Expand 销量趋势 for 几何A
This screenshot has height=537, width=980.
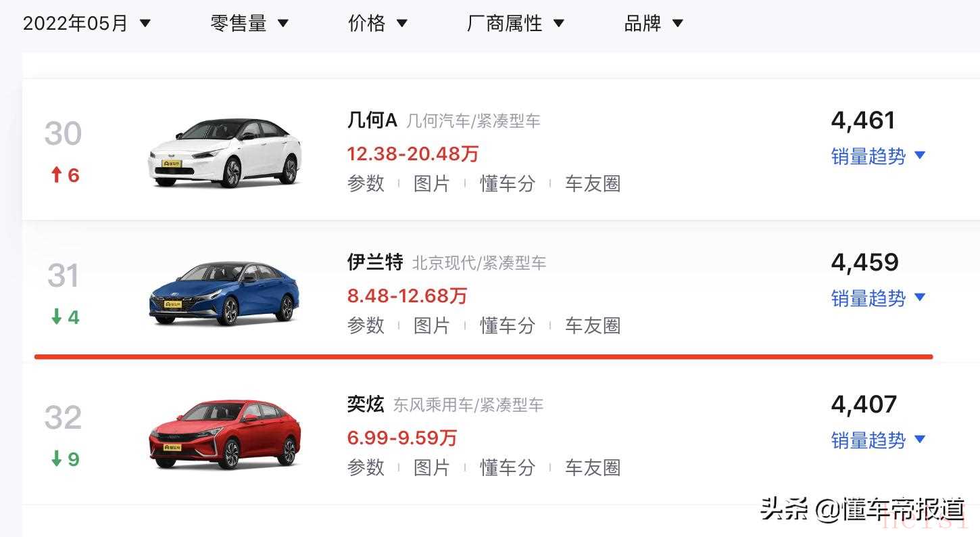(x=877, y=156)
